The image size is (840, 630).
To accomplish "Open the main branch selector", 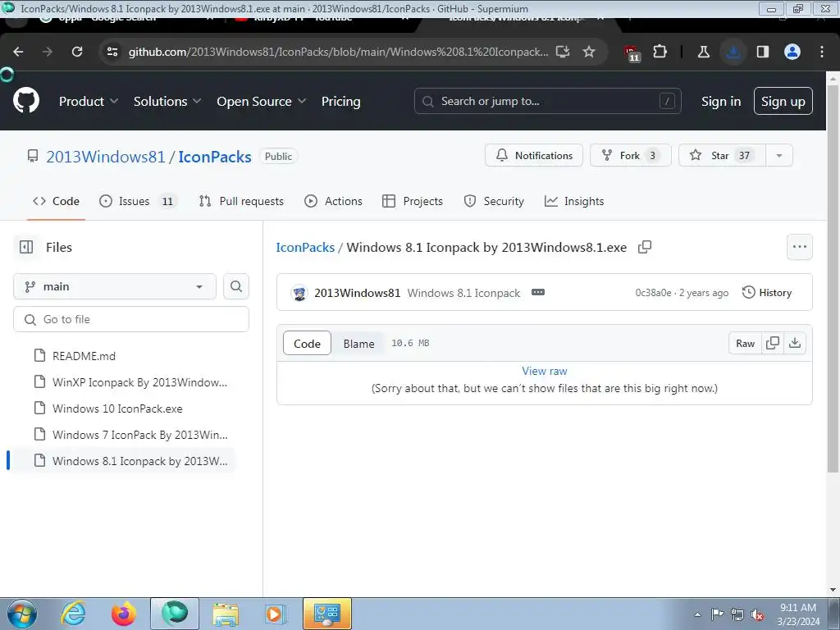I will [x=115, y=286].
